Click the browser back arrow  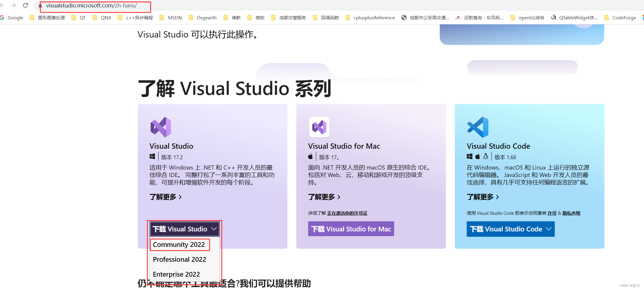point(2,5)
